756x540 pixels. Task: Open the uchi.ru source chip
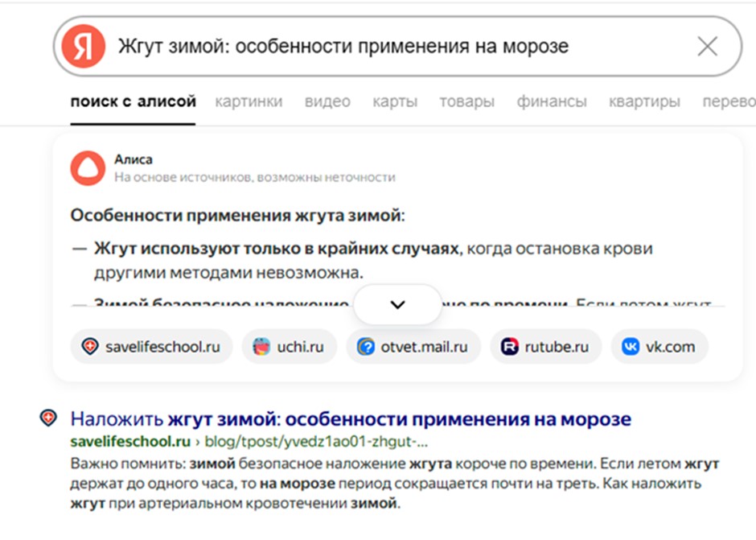point(289,347)
